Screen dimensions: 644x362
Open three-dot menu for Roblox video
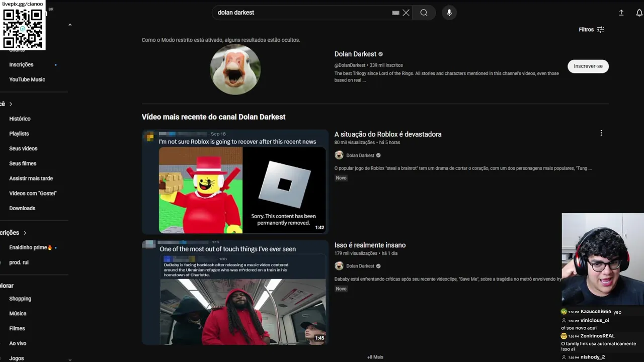(x=601, y=133)
